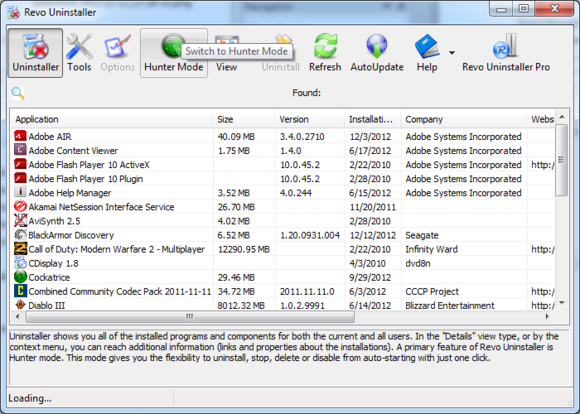580x414 pixels.
Task: Select the Adobe AIR icon
Action: point(20,136)
